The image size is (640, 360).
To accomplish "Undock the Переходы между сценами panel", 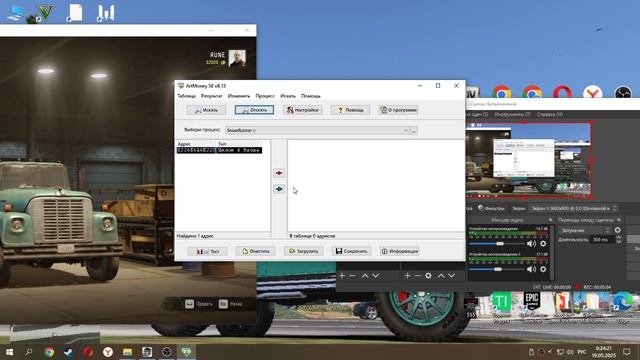I will click(619, 220).
